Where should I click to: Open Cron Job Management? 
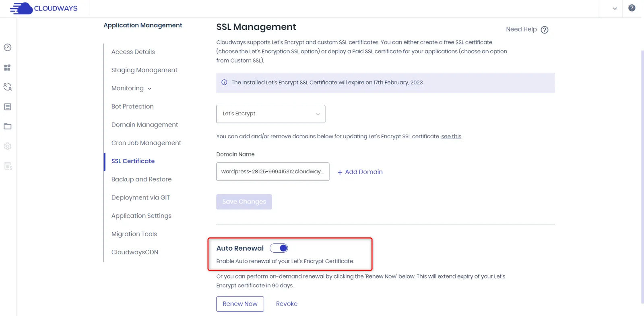pyautogui.click(x=146, y=143)
